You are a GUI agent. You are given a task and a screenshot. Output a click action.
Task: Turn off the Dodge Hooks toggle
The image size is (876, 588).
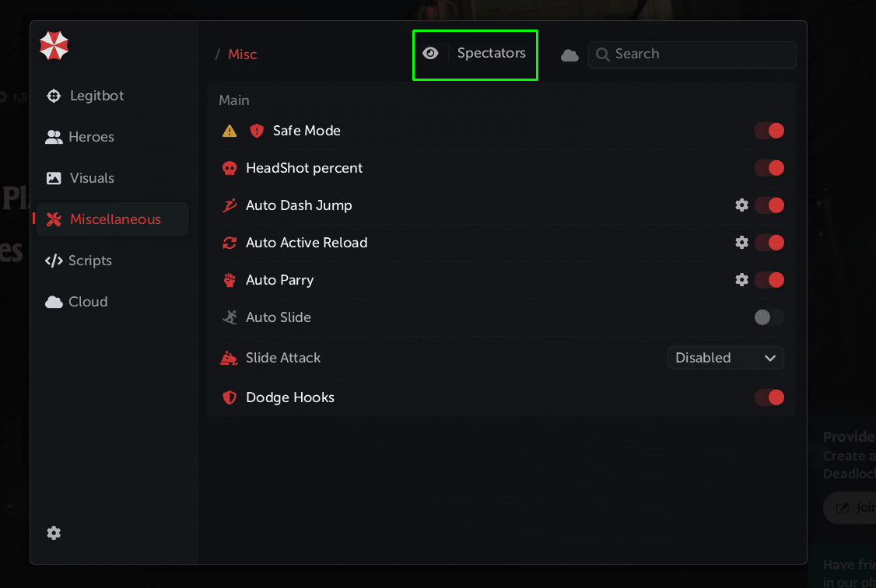click(769, 397)
